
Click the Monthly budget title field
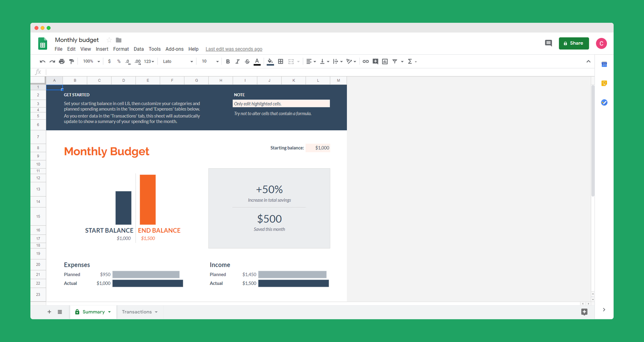[77, 40]
